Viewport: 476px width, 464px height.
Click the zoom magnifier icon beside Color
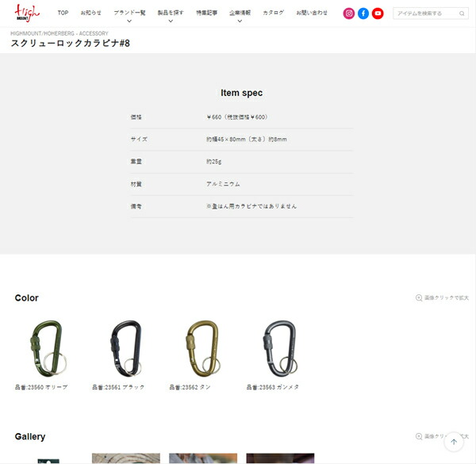419,297
